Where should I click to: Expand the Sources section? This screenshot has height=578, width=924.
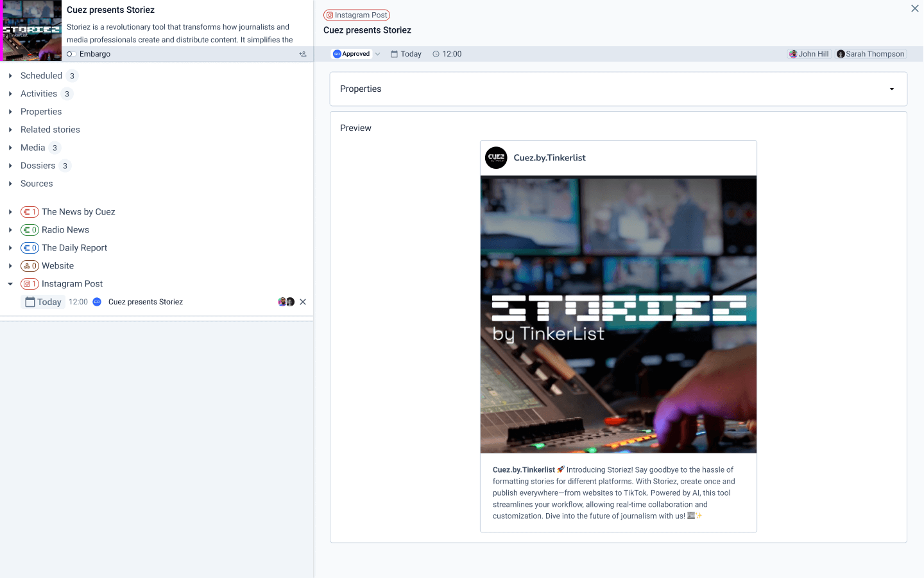[x=10, y=184]
